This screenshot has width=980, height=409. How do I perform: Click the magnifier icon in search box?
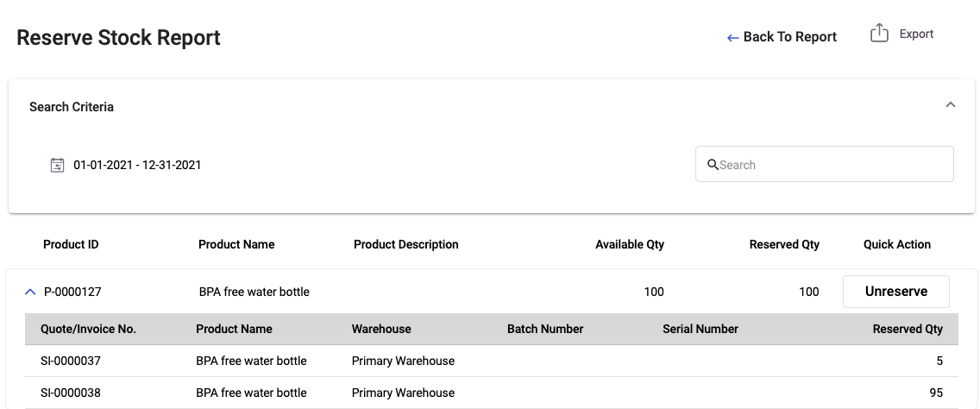(713, 165)
